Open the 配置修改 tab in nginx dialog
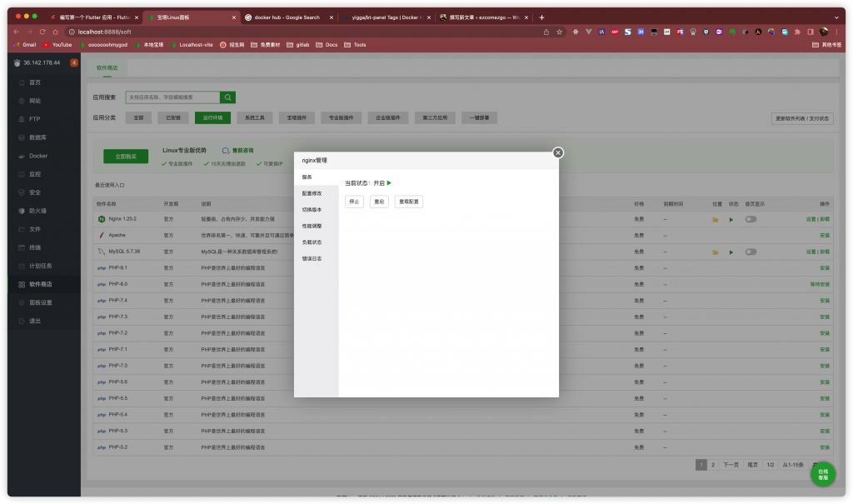Screen dimensions: 853x504 pyautogui.click(x=312, y=193)
